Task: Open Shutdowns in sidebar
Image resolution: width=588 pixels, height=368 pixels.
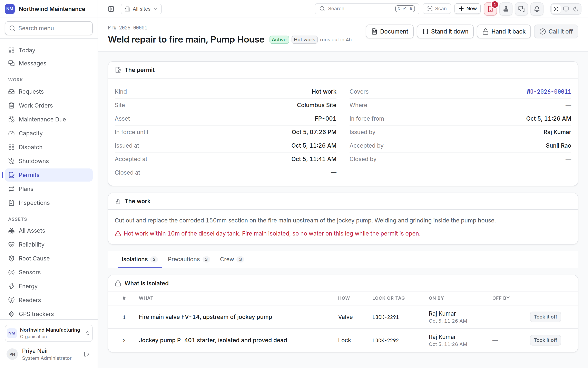Action: [49, 161]
